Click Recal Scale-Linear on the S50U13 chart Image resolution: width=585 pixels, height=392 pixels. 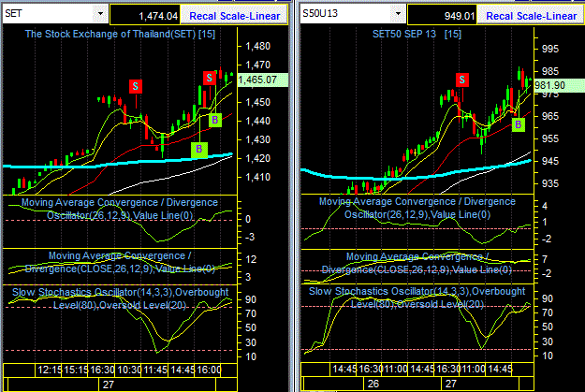click(531, 16)
